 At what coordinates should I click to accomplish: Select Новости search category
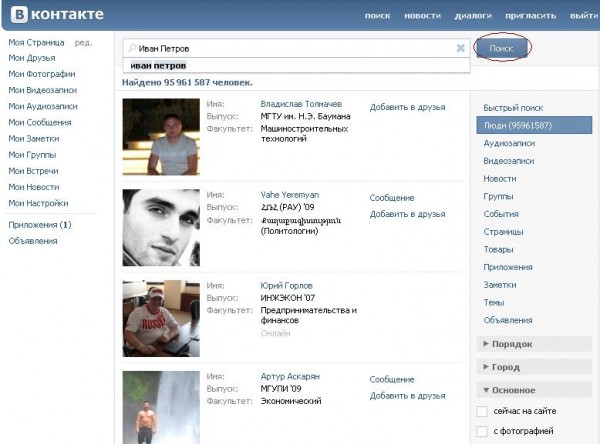[x=500, y=179]
